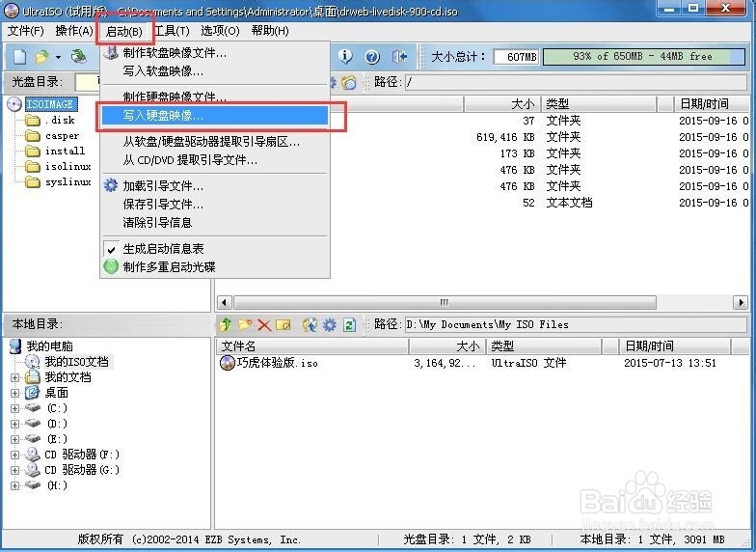Expand the CD 驱动器 (F:) node
Screen dimensions: 756x552
click(x=14, y=455)
